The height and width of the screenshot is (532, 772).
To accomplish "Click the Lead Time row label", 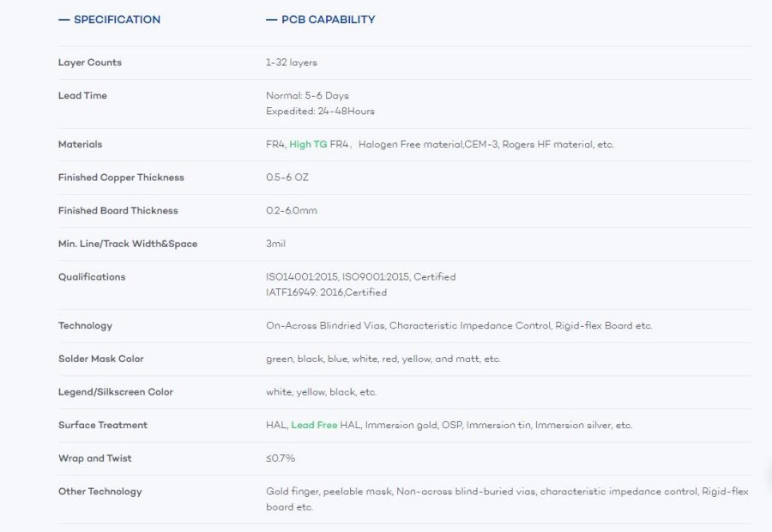I will coord(82,96).
